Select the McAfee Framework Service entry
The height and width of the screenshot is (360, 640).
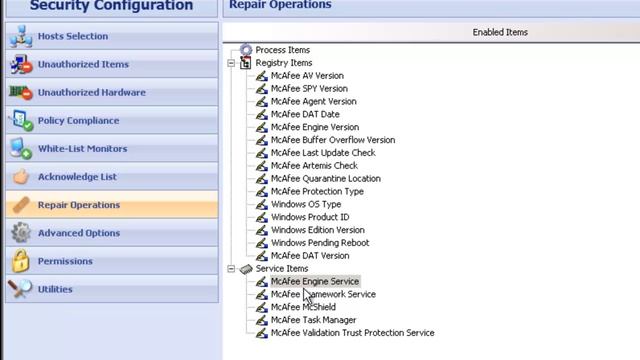[323, 294]
